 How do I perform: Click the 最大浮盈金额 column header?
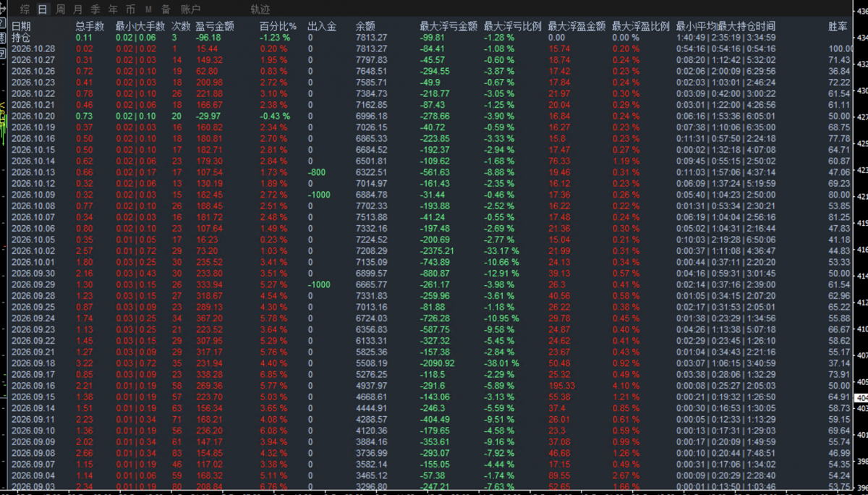577,26
